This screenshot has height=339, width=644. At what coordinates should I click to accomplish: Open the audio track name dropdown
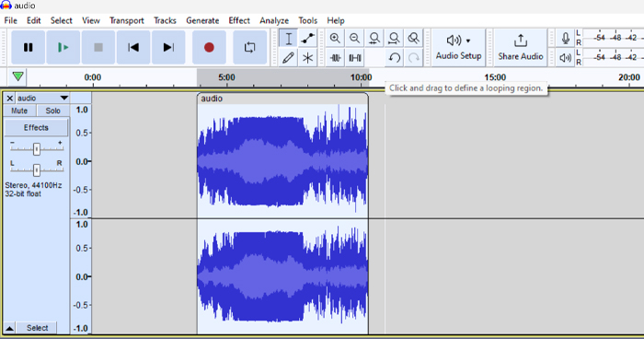click(42, 99)
